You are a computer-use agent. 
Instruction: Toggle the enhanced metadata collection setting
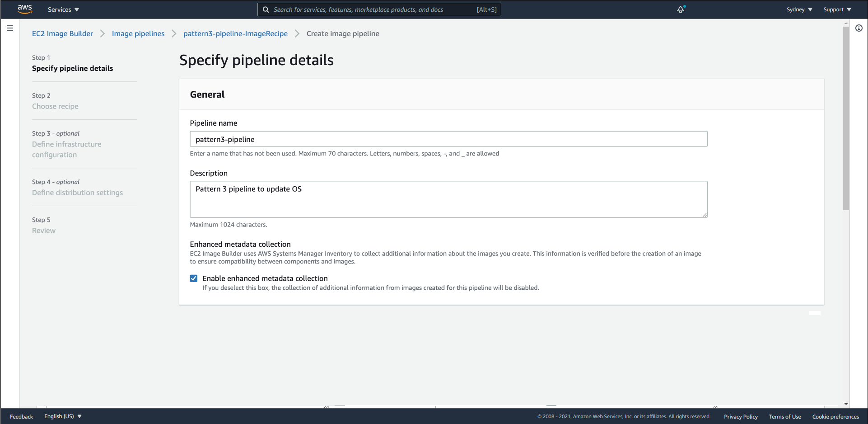click(194, 278)
